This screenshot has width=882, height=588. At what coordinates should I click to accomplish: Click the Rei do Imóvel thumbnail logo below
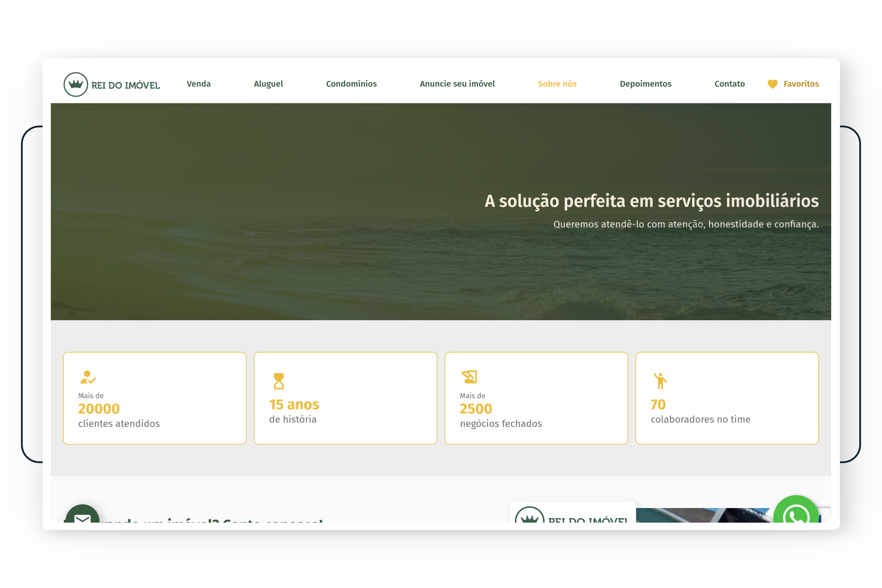point(572,512)
